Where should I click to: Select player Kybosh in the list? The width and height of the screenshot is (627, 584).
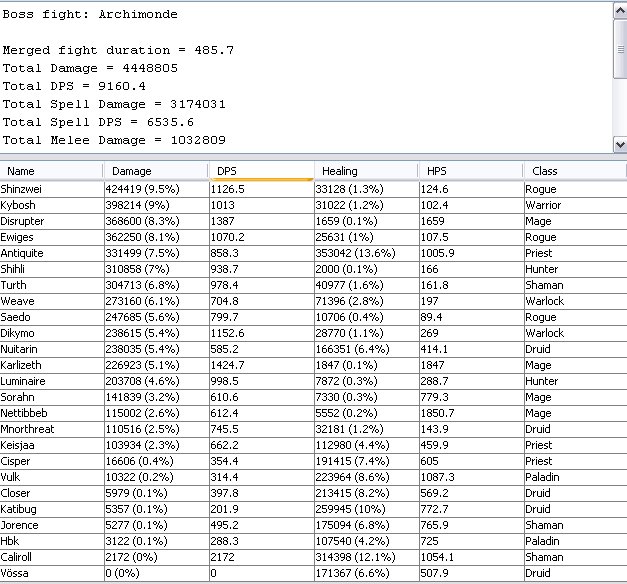click(x=18, y=205)
